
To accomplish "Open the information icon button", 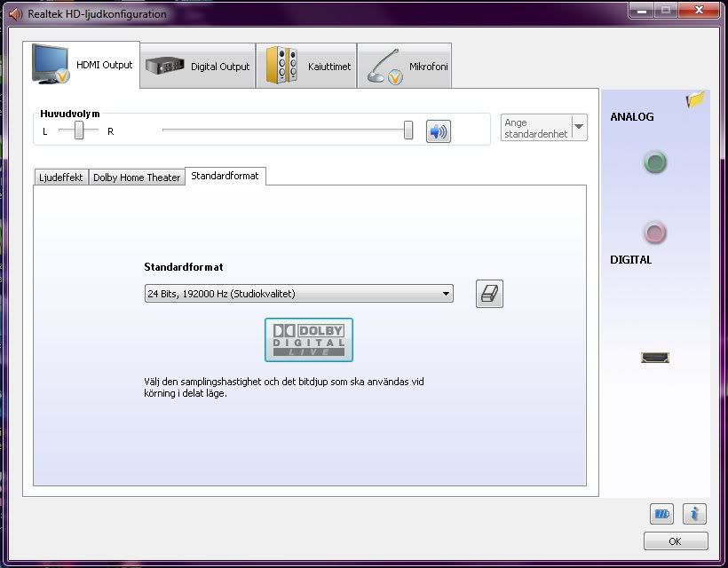I will point(695,513).
